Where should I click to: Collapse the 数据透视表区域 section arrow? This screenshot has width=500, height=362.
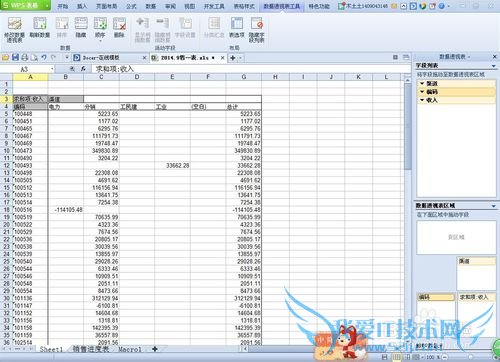pos(494,206)
